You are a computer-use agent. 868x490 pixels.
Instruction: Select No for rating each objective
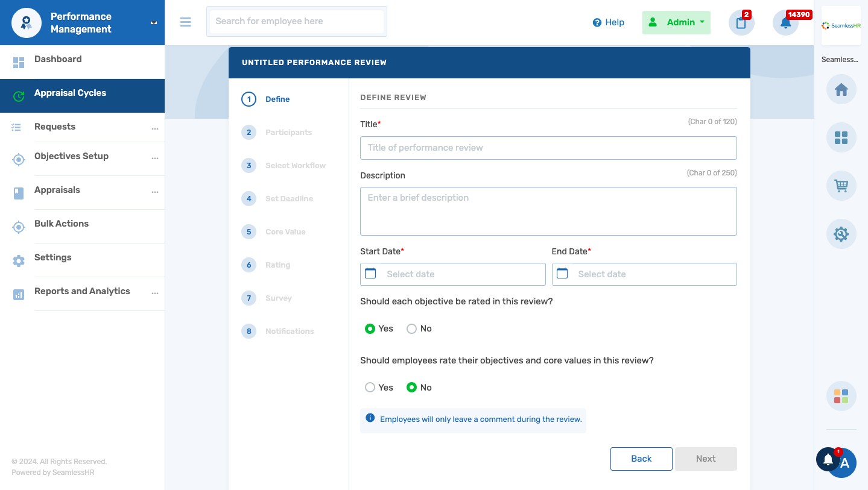click(411, 328)
